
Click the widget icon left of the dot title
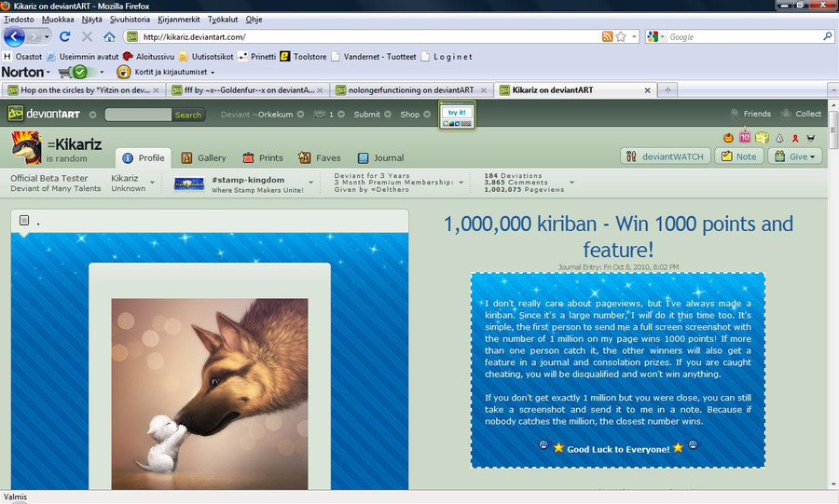coord(24,220)
